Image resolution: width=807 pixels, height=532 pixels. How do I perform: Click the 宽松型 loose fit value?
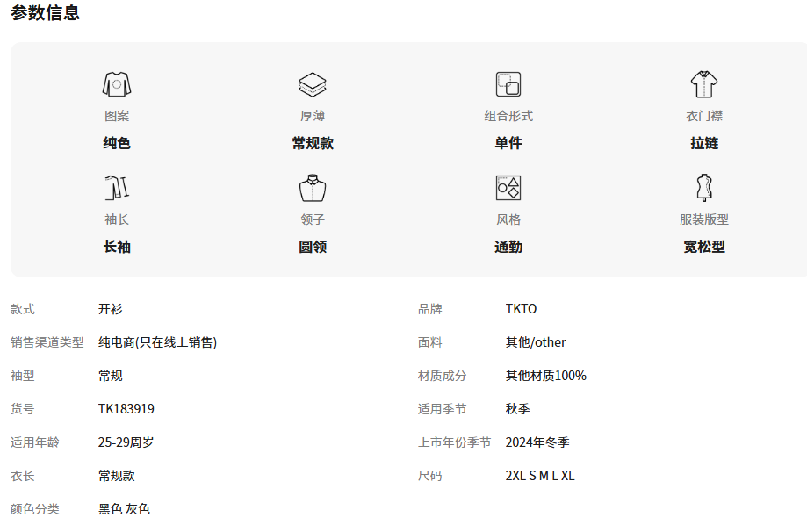[704, 247]
